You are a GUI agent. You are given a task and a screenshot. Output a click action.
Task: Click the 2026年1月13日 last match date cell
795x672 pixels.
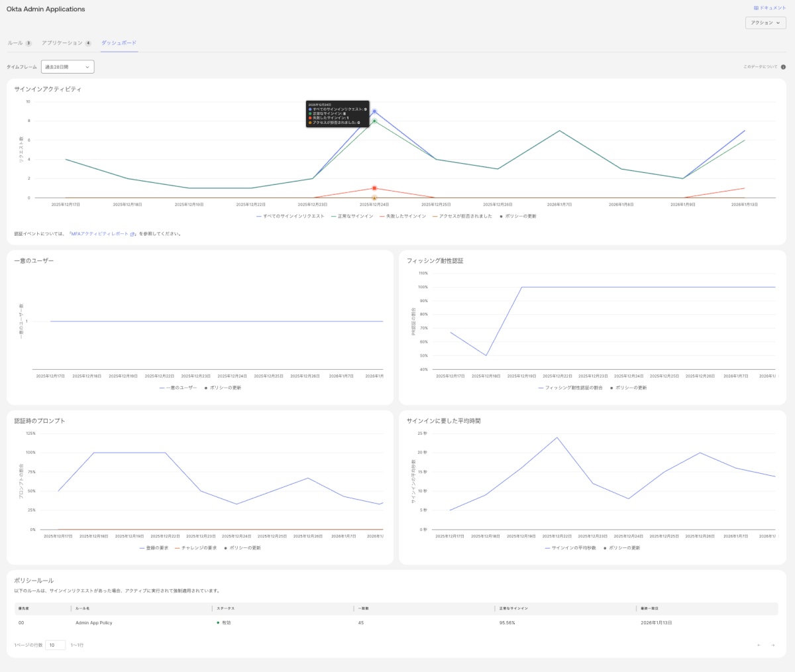[x=657, y=623]
